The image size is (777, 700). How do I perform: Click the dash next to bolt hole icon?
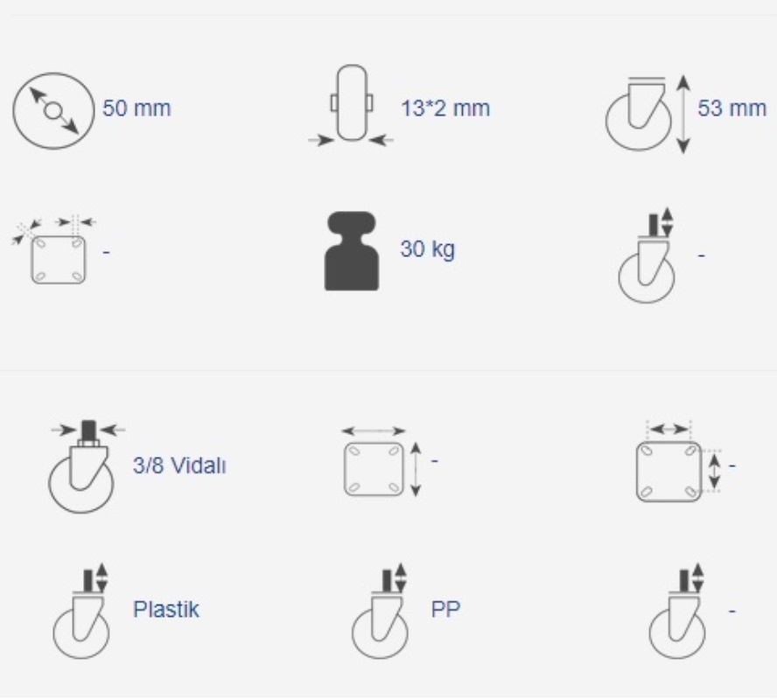(x=107, y=253)
